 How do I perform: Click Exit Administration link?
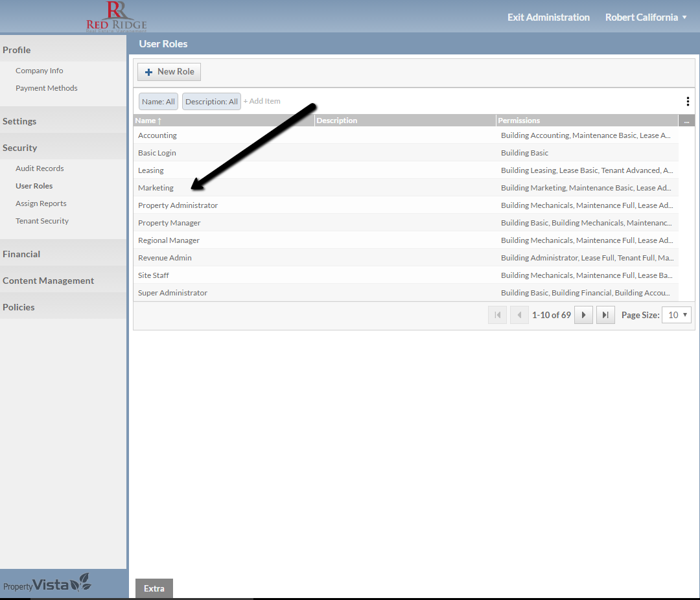pyautogui.click(x=548, y=17)
